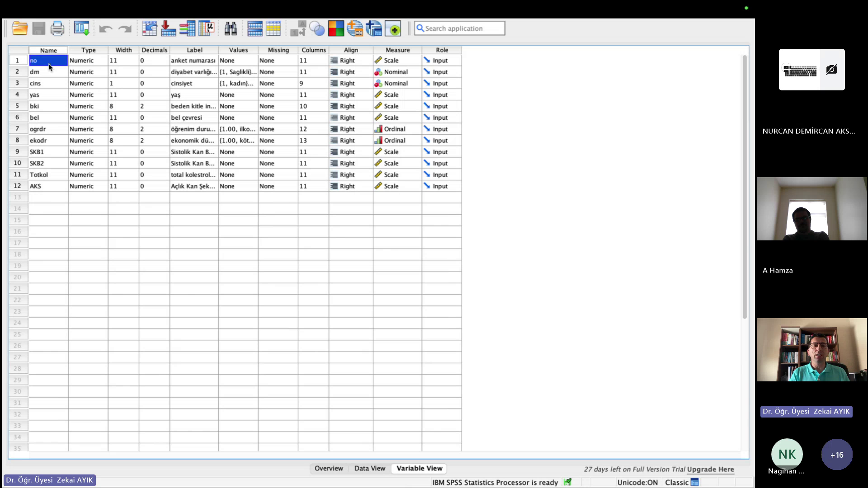Click the 'Totkol' variable name cell
This screenshot has width=868, height=488.
pos(48,174)
